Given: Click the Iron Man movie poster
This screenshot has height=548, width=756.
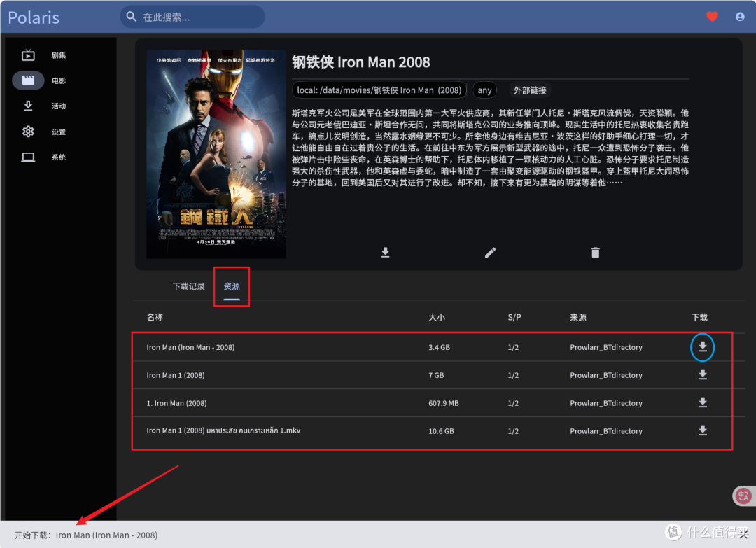Looking at the screenshot, I should [216, 154].
